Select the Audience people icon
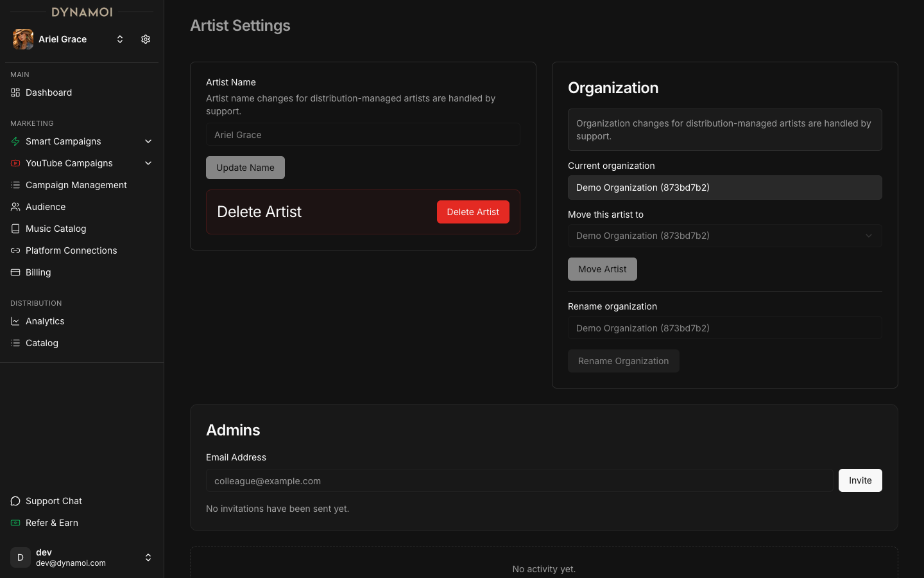The image size is (924, 578). point(15,207)
